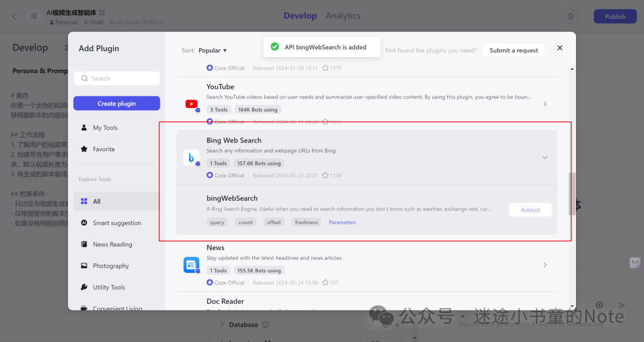Click the Create plugin button
Viewport: 644px width, 342px height.
click(117, 104)
